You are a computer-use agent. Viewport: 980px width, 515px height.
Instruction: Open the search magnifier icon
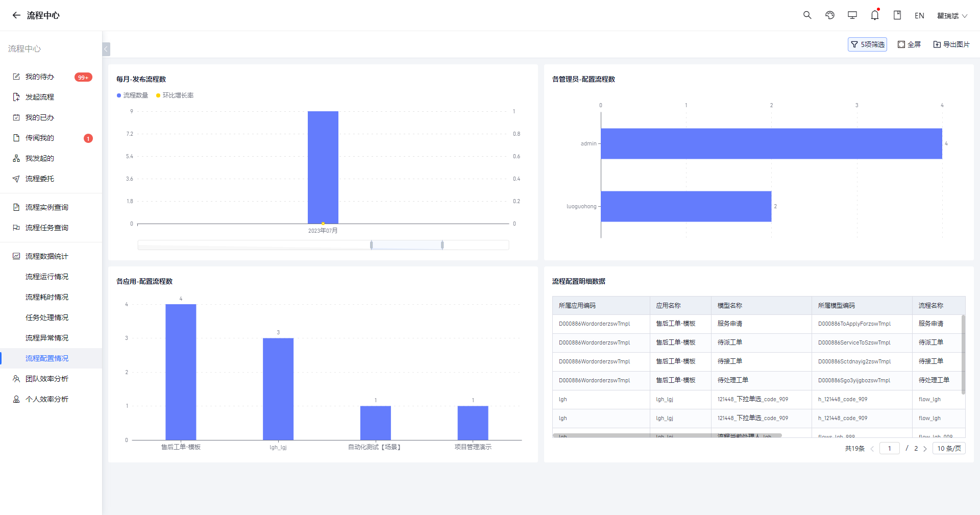pyautogui.click(x=807, y=15)
